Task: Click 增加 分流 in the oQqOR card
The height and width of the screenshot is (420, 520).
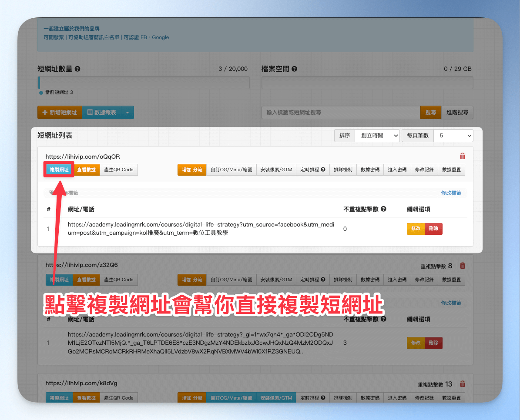Action: pyautogui.click(x=192, y=170)
